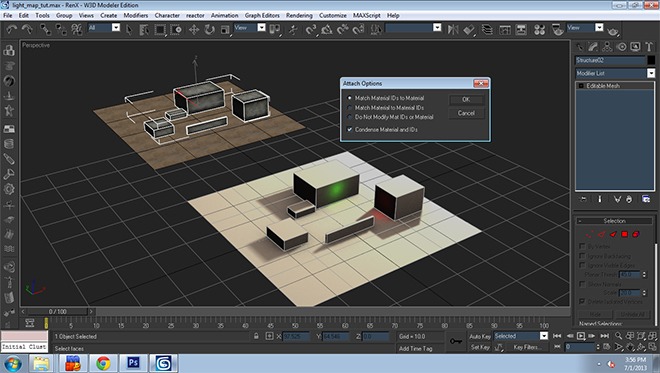Enable the Show Normals checkbox

(x=582, y=284)
